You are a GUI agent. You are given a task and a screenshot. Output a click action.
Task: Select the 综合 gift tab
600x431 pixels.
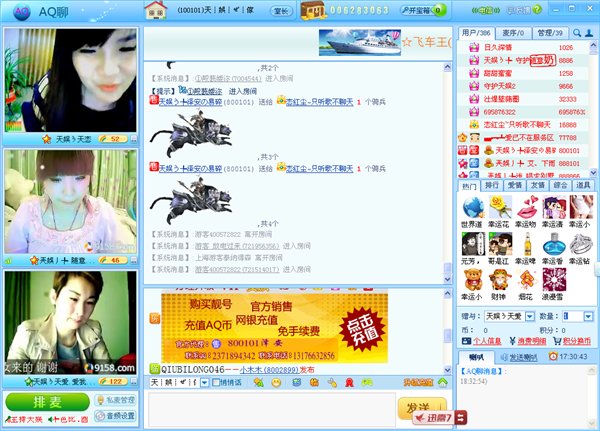pos(560,186)
